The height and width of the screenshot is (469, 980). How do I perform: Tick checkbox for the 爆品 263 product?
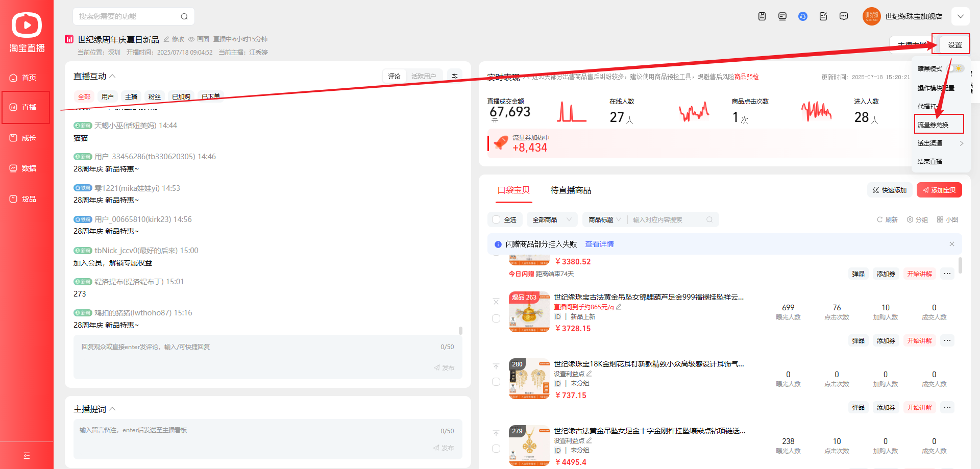pos(496,318)
